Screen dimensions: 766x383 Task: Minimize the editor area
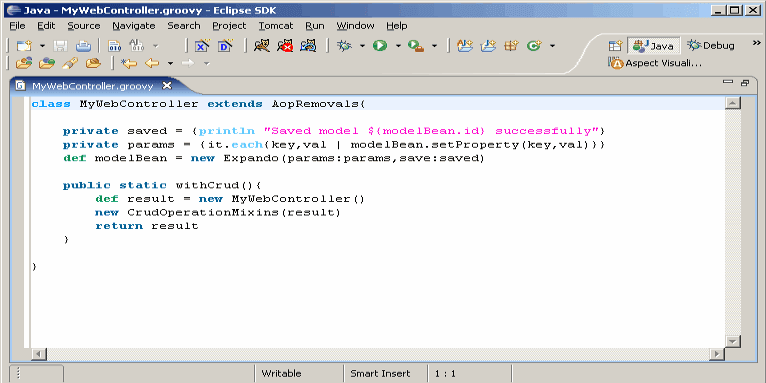point(728,82)
